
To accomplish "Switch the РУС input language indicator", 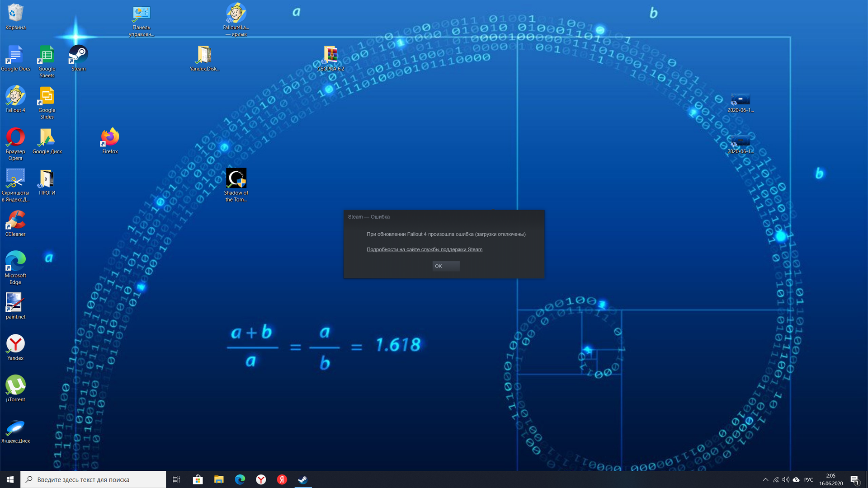I will tap(808, 479).
